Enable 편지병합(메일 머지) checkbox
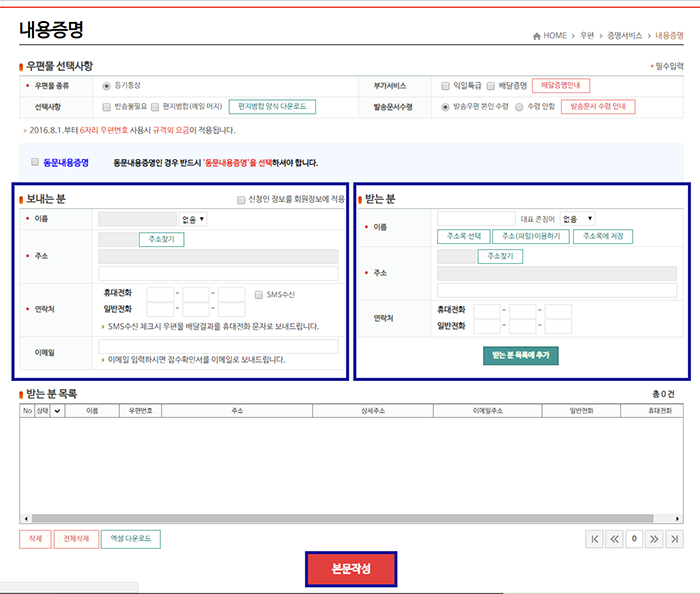Viewport: 700px width, 594px height. point(155,107)
